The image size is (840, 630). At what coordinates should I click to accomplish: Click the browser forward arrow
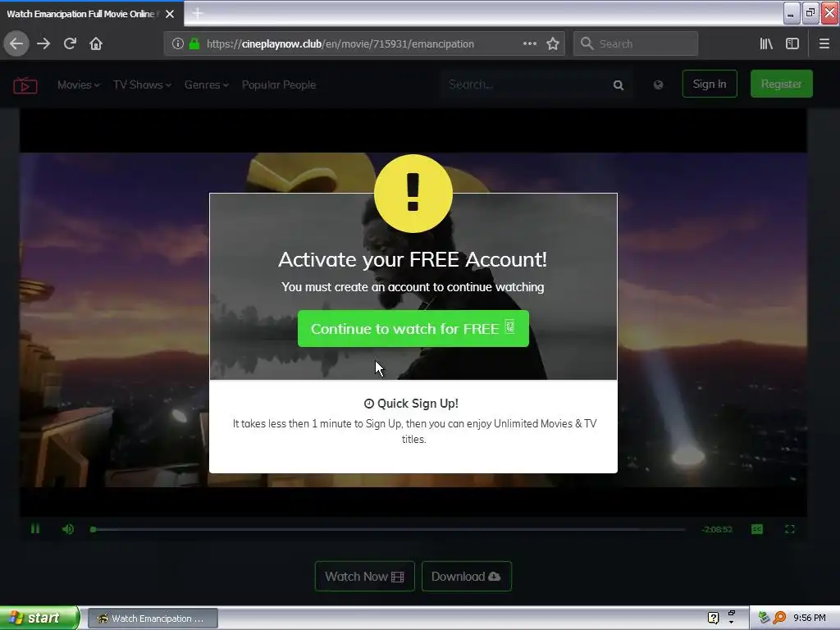coord(43,44)
